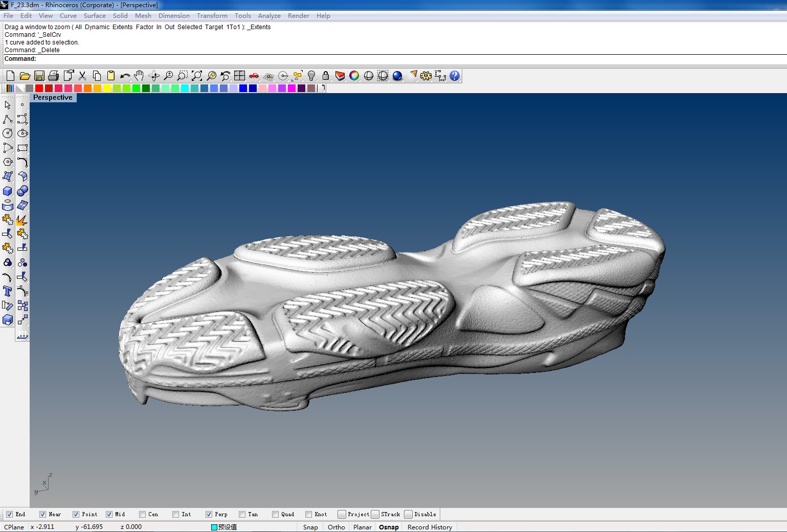Switch coordinate display via CPlane pane

pyautogui.click(x=14, y=527)
